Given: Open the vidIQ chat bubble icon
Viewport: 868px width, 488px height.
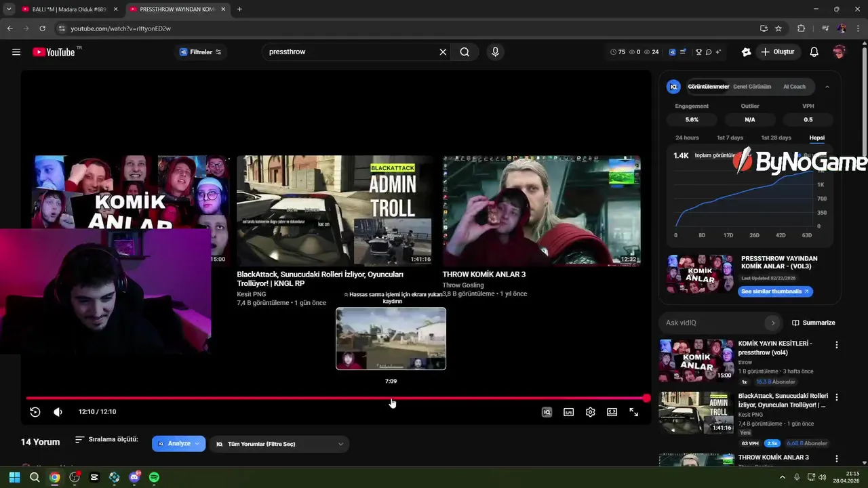Looking at the screenshot, I should point(709,52).
